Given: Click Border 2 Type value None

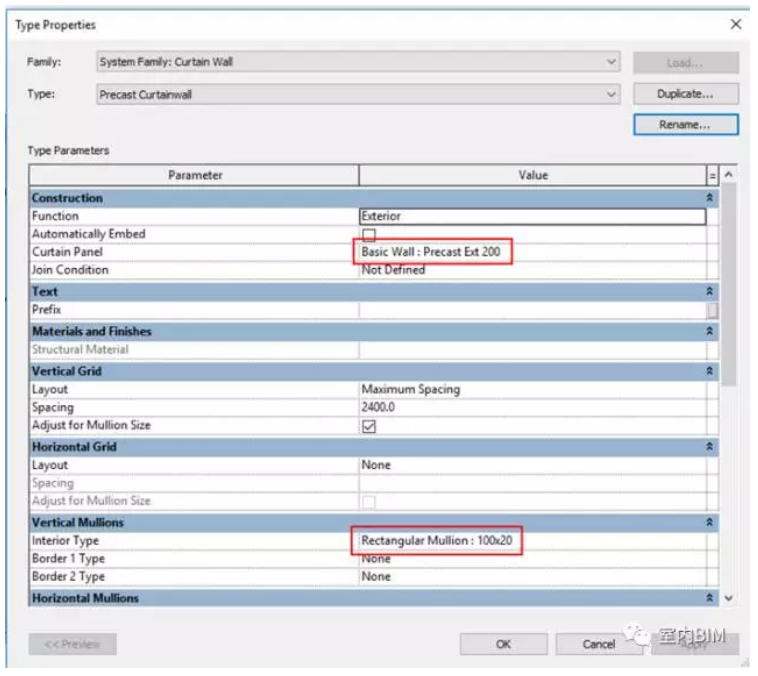Looking at the screenshot, I should [x=533, y=576].
